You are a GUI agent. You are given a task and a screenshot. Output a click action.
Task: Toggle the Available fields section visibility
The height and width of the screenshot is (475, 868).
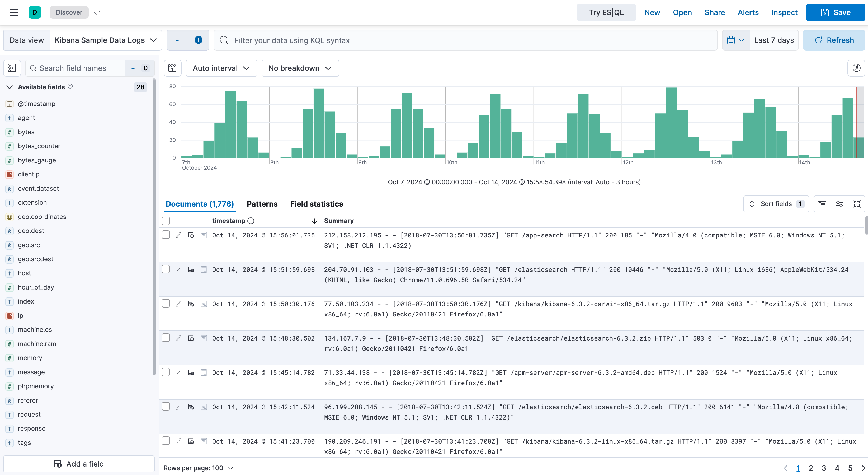pyautogui.click(x=9, y=87)
